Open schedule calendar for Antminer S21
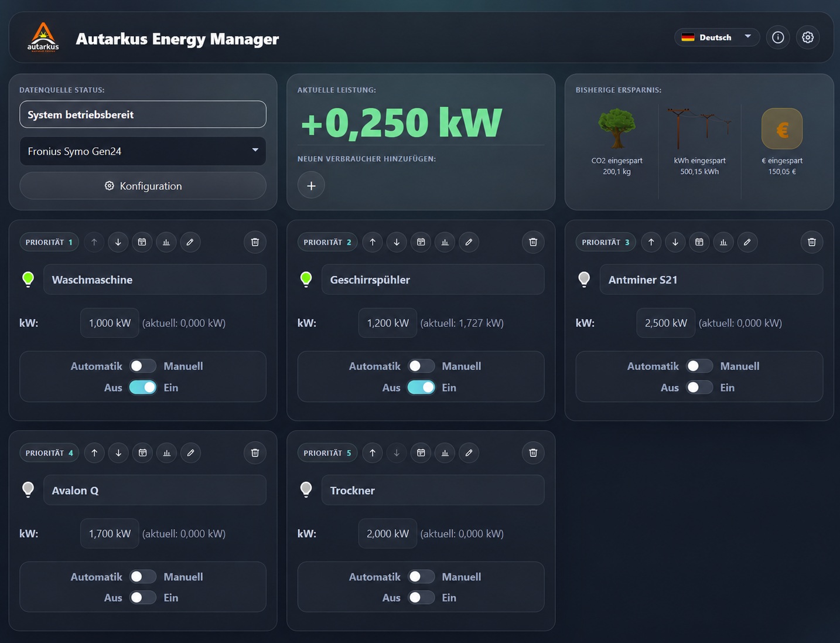The height and width of the screenshot is (643, 840). point(699,242)
